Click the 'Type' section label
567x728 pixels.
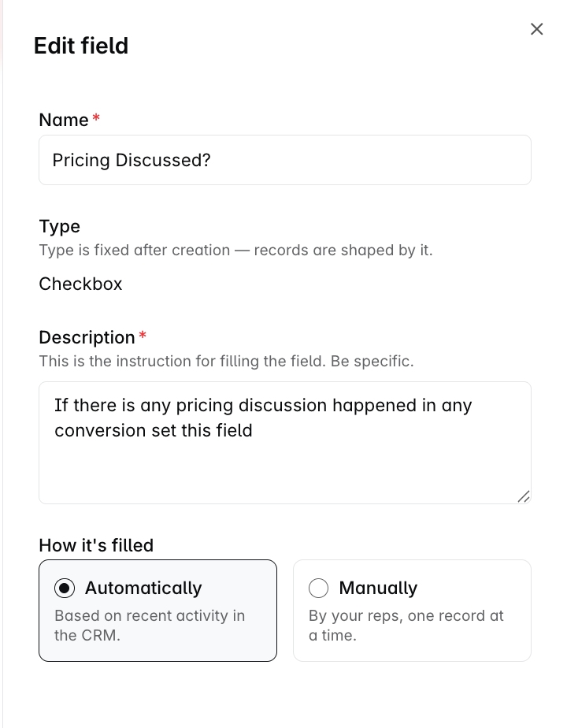59,227
